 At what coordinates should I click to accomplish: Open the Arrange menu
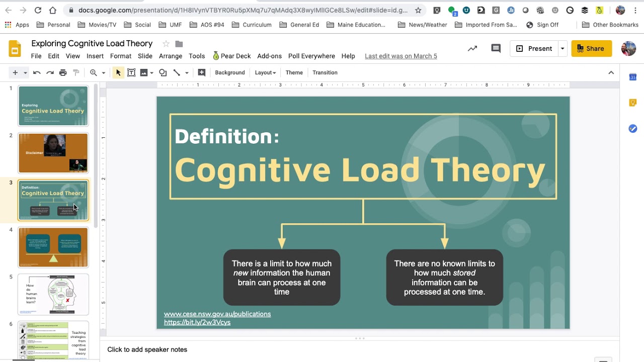pyautogui.click(x=171, y=56)
